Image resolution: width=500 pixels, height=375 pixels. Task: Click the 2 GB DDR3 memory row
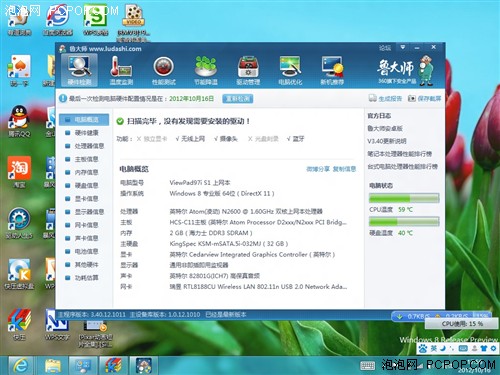tap(186, 233)
